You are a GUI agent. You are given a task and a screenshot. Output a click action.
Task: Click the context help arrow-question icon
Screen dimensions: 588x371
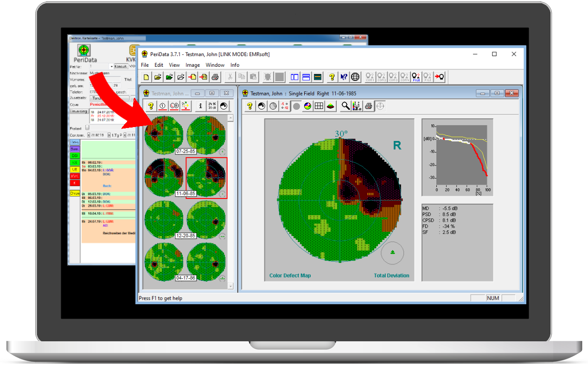tap(344, 77)
